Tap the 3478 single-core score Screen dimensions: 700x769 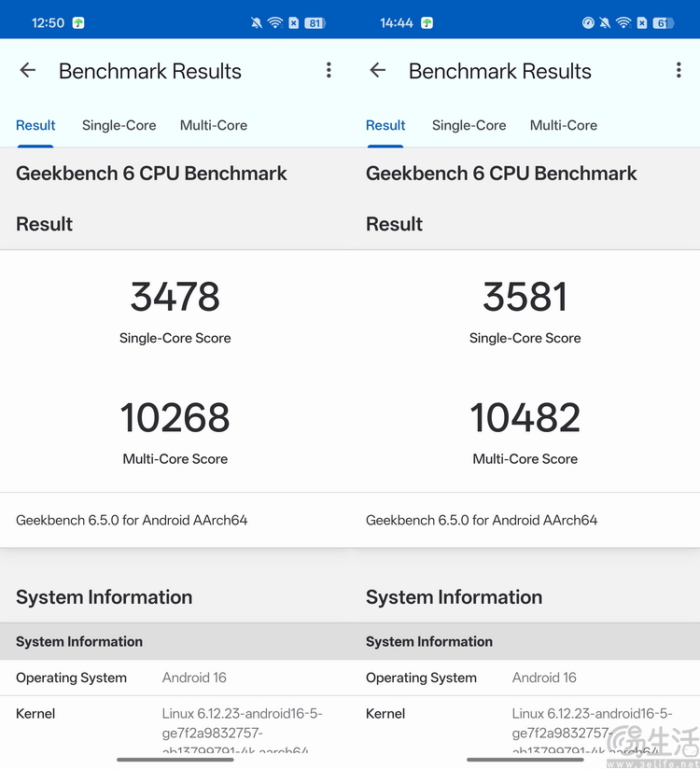point(175,297)
